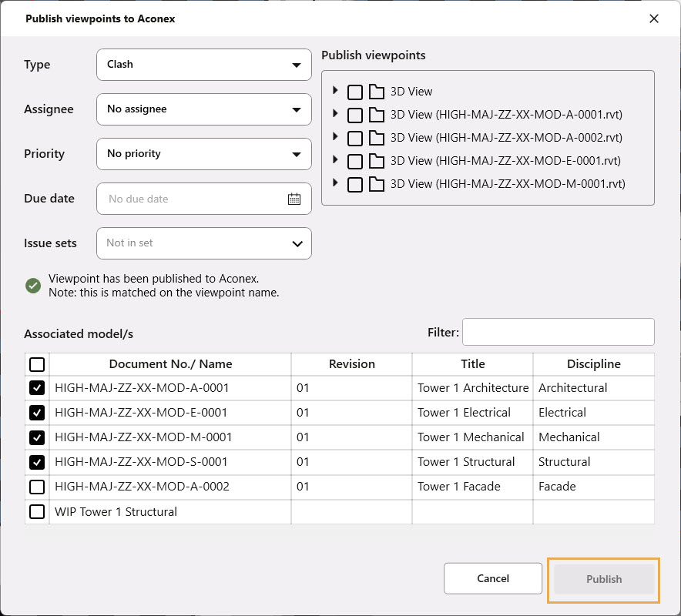Uncheck HIGH-MAJ-ZZ-XX-MOD-A-0001 model checkbox
The width and height of the screenshot is (681, 616).
pyautogui.click(x=37, y=388)
